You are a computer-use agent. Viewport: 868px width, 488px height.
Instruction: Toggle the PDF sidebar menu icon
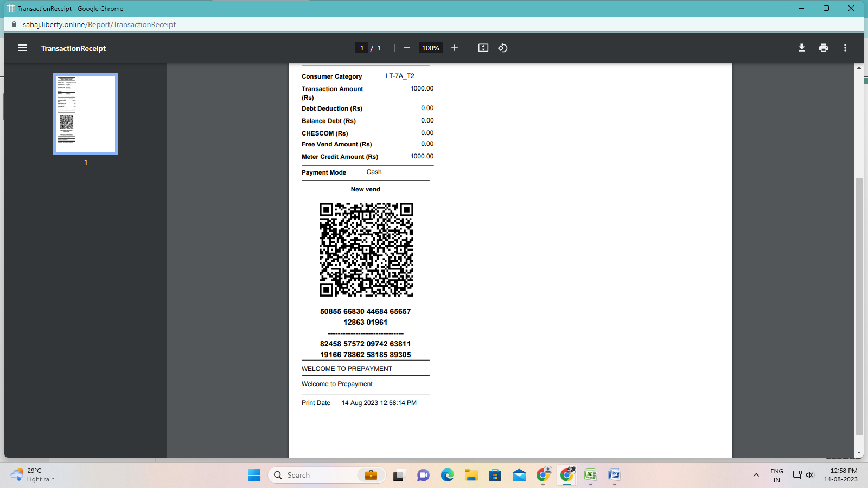[x=23, y=48]
